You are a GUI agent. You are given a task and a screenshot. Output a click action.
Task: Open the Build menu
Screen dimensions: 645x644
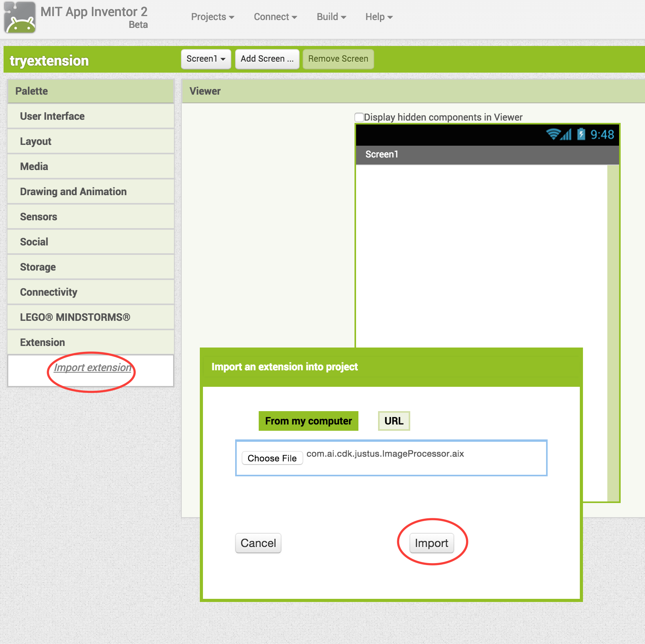[331, 17]
